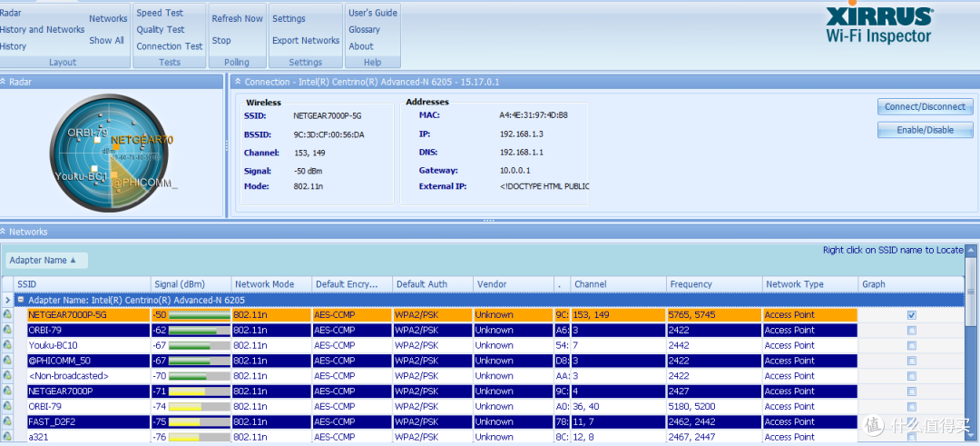This screenshot has height=446, width=980.
Task: Check the graph box for NETGEAR7000P
Action: tap(912, 391)
